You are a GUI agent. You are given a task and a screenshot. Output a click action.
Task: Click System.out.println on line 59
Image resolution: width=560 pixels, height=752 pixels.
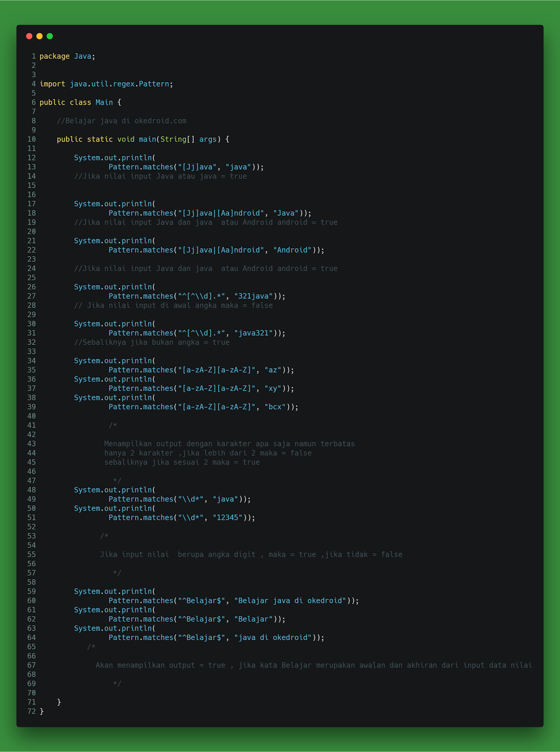pos(115,591)
